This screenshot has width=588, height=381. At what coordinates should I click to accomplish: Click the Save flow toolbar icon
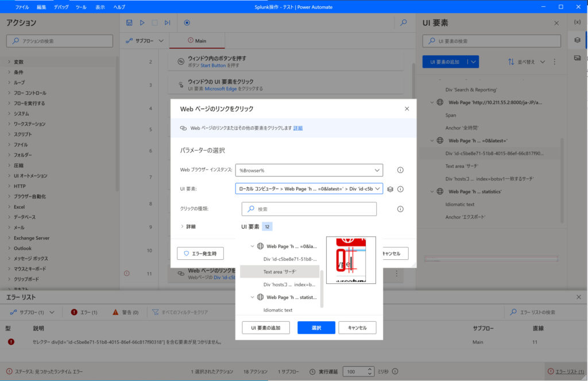pos(129,23)
